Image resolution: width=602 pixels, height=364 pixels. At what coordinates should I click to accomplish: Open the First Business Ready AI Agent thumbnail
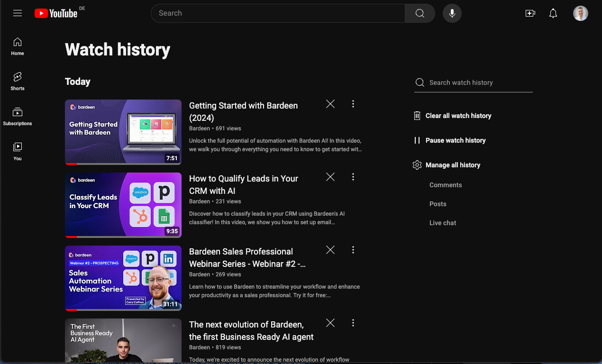(123, 341)
